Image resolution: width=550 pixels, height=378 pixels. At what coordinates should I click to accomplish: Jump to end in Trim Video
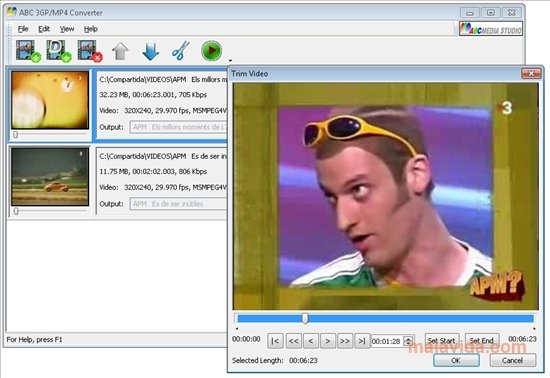tap(362, 341)
